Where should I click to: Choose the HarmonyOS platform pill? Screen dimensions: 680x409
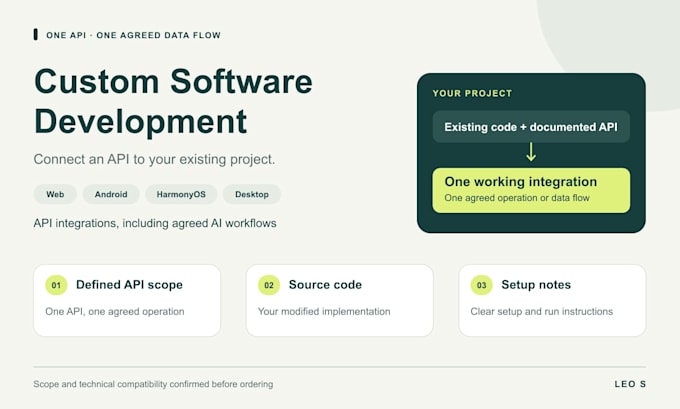point(181,194)
